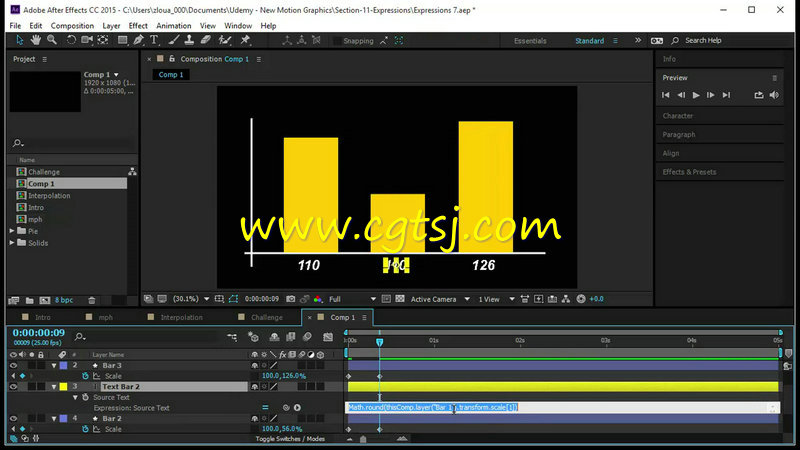Hide the Bar 3 layer
The height and width of the screenshot is (450, 800).
pyautogui.click(x=13, y=365)
